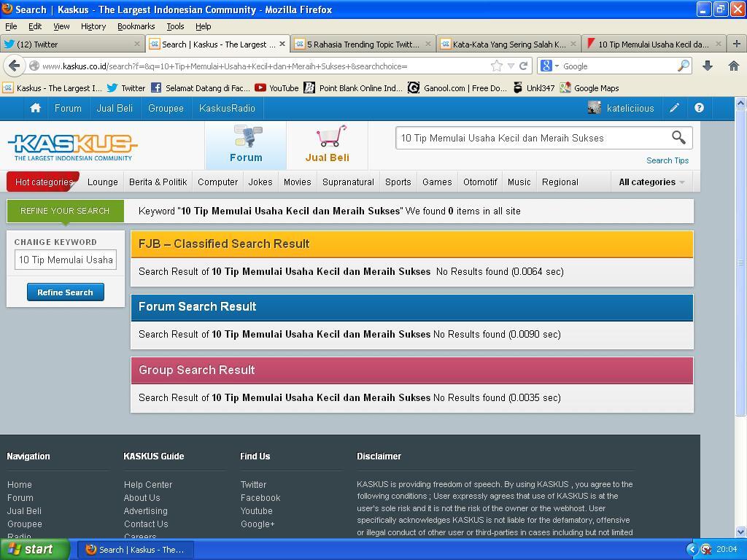
Task: Open the Otomotif category
Action: 480,182
